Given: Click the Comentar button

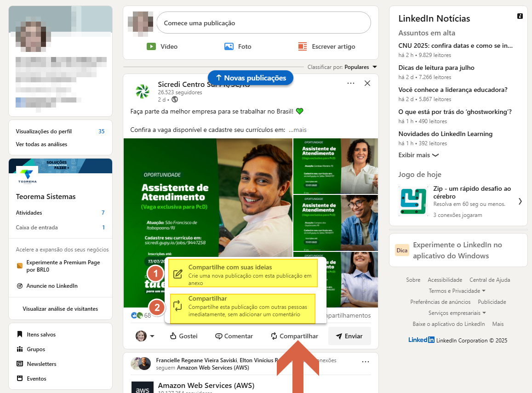Looking at the screenshot, I should point(234,336).
